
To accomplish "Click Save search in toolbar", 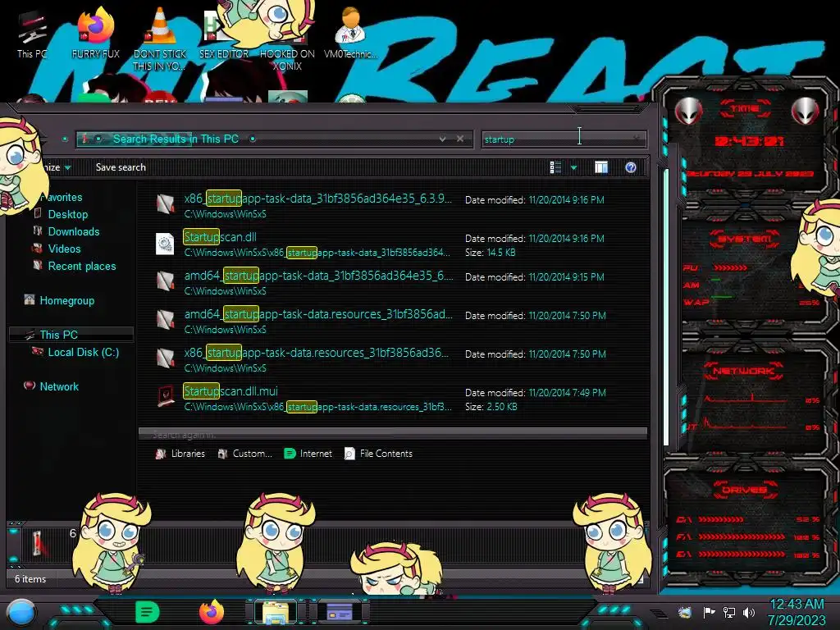I will tap(121, 167).
